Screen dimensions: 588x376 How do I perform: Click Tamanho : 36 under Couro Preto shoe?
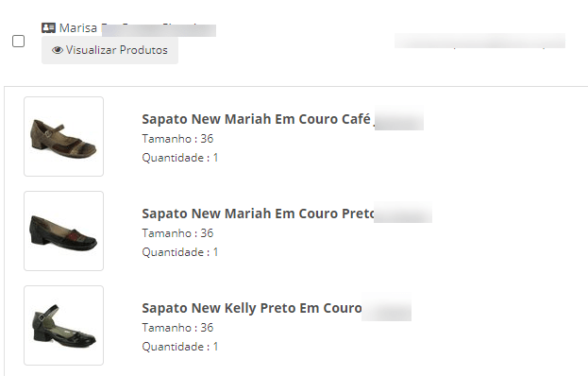click(x=177, y=233)
